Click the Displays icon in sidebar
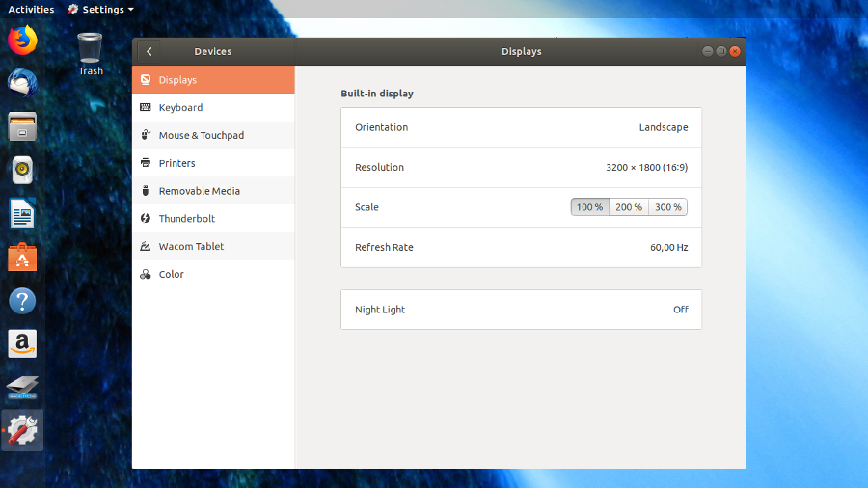The image size is (868, 488). coord(146,80)
